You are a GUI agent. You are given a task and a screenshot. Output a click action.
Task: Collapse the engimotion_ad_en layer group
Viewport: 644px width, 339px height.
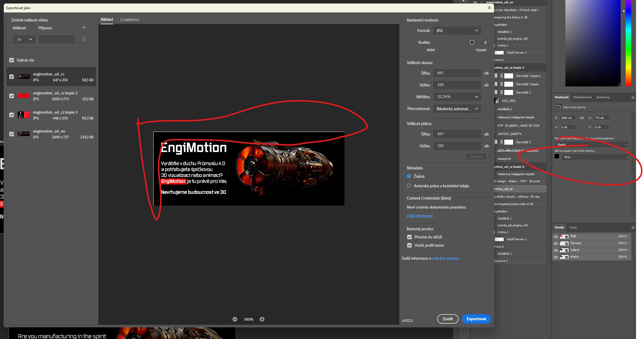click(x=482, y=2)
